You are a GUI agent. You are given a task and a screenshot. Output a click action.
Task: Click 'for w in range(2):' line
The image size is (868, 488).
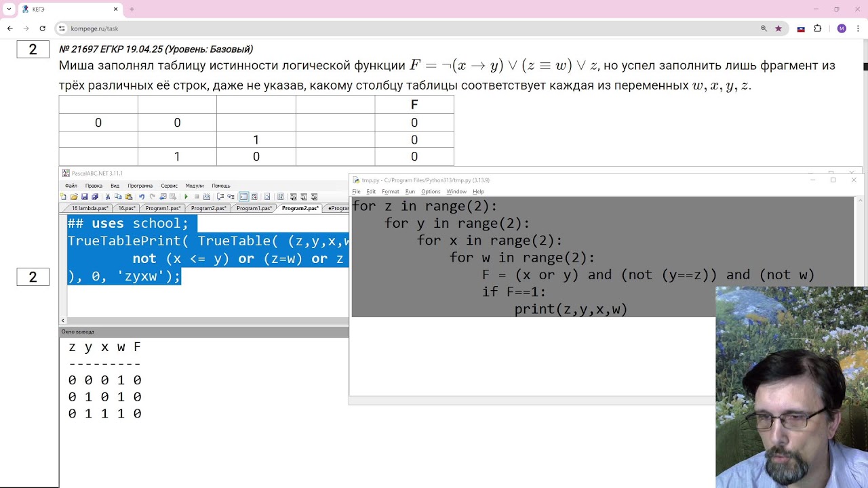(x=522, y=258)
